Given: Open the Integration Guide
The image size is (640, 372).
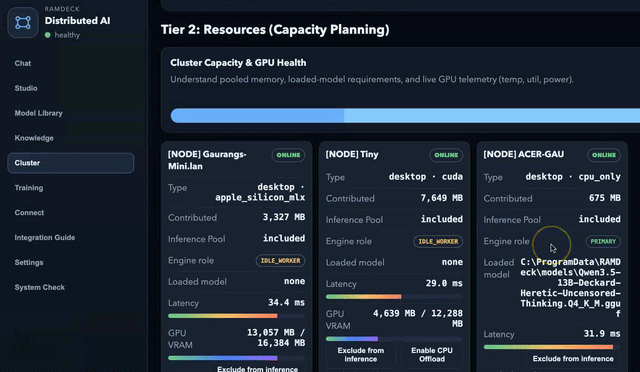Looking at the screenshot, I should pyautogui.click(x=44, y=238).
